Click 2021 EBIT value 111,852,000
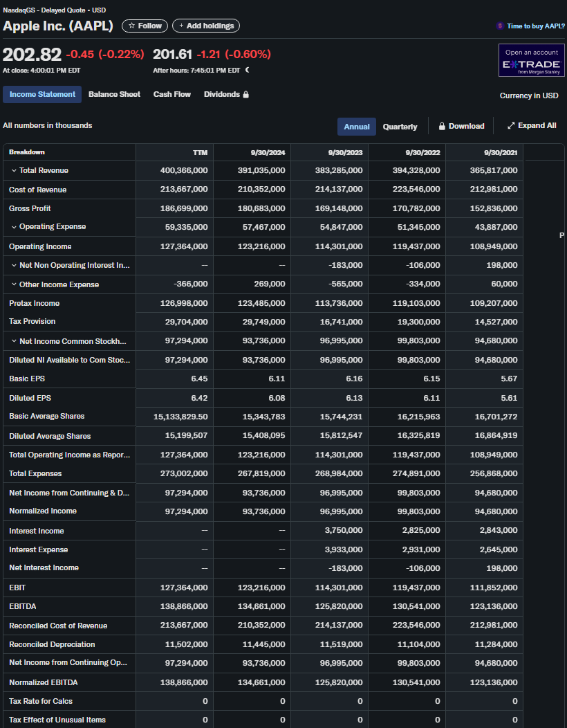567x728 pixels. tap(494, 588)
